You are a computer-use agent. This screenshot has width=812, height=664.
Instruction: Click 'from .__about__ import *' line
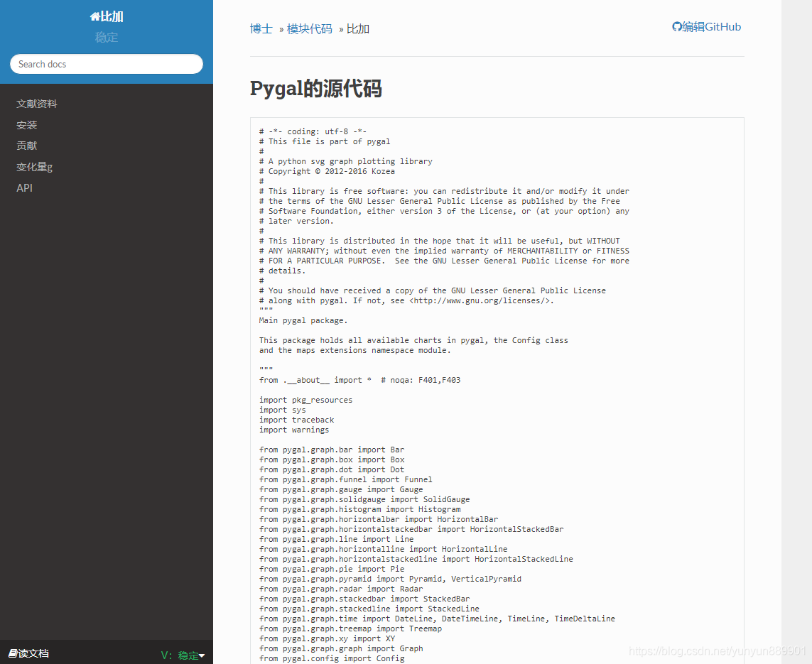315,380
